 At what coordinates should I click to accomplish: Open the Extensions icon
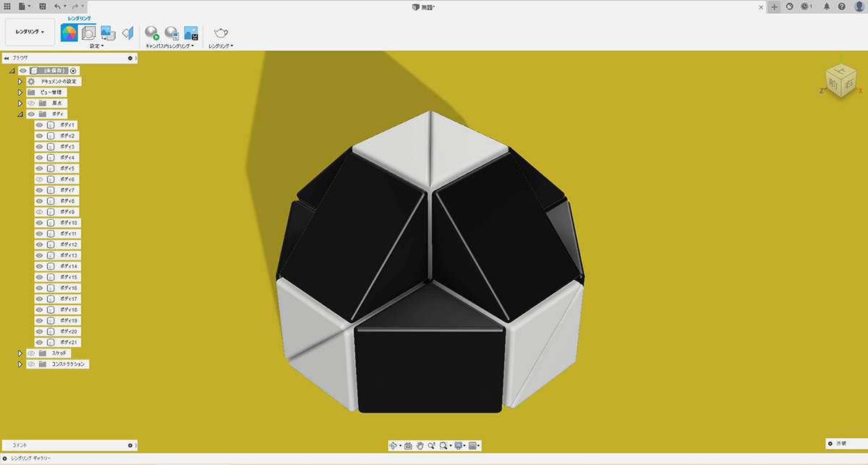789,7
